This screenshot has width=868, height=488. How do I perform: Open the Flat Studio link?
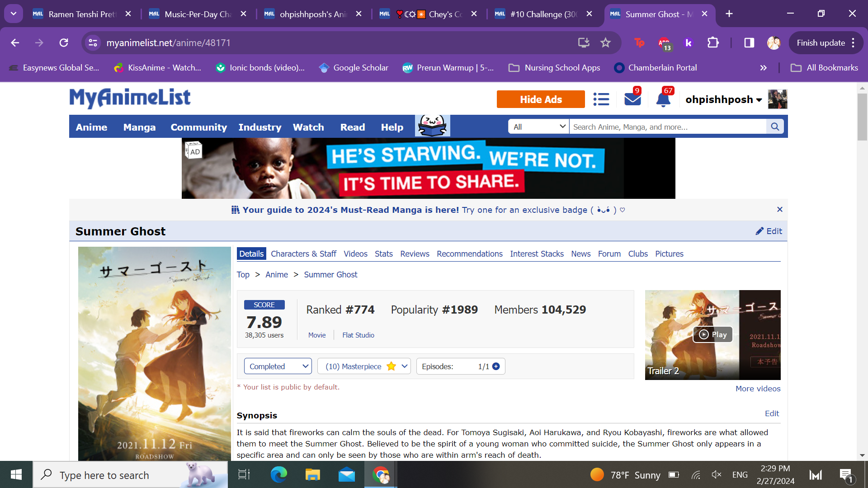pos(358,335)
